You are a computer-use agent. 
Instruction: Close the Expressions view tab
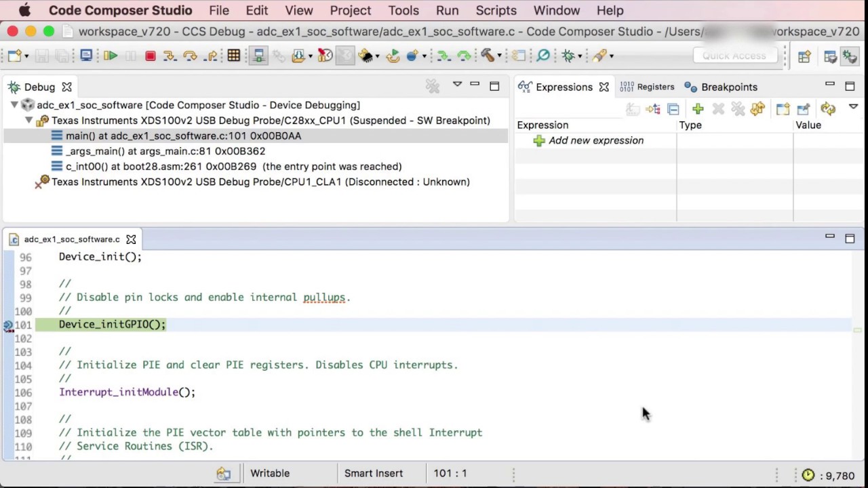tap(604, 87)
